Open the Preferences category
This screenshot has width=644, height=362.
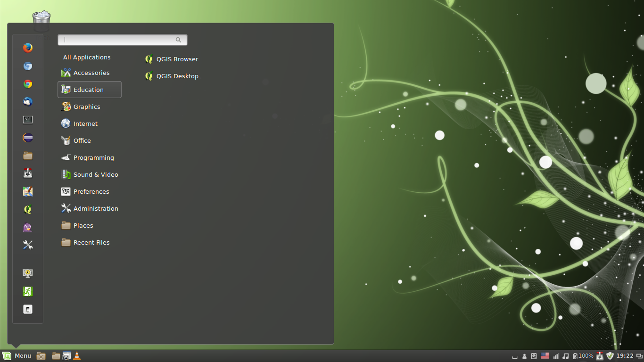click(90, 191)
